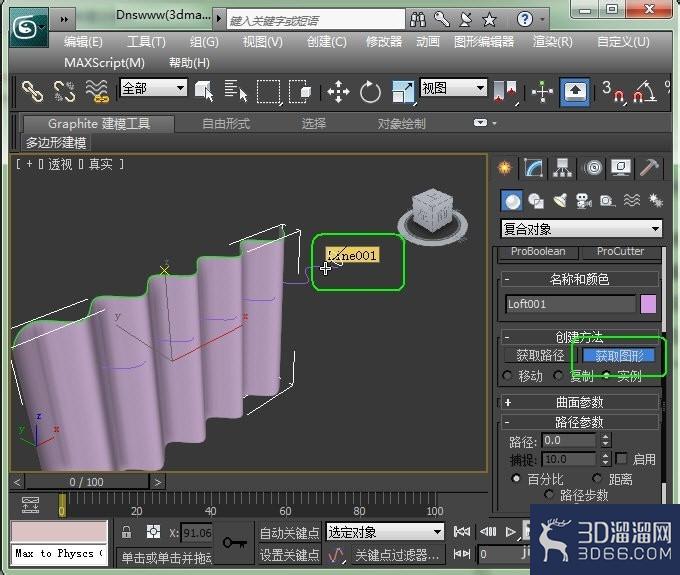Viewport: 680px width, 575px height.
Task: Click the ProCutter button
Action: click(620, 252)
